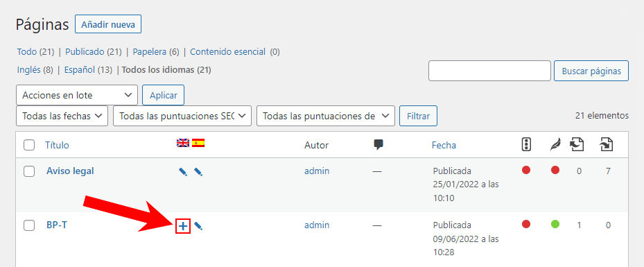Edit English version of Aviso legal
The width and height of the screenshot is (644, 267).
183,172
